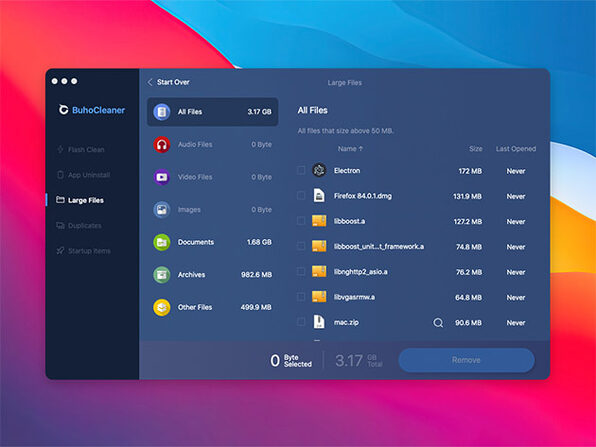Screen dimensions: 596x447
Task: Click the BuhoCleaner logo icon
Action: pos(63,110)
